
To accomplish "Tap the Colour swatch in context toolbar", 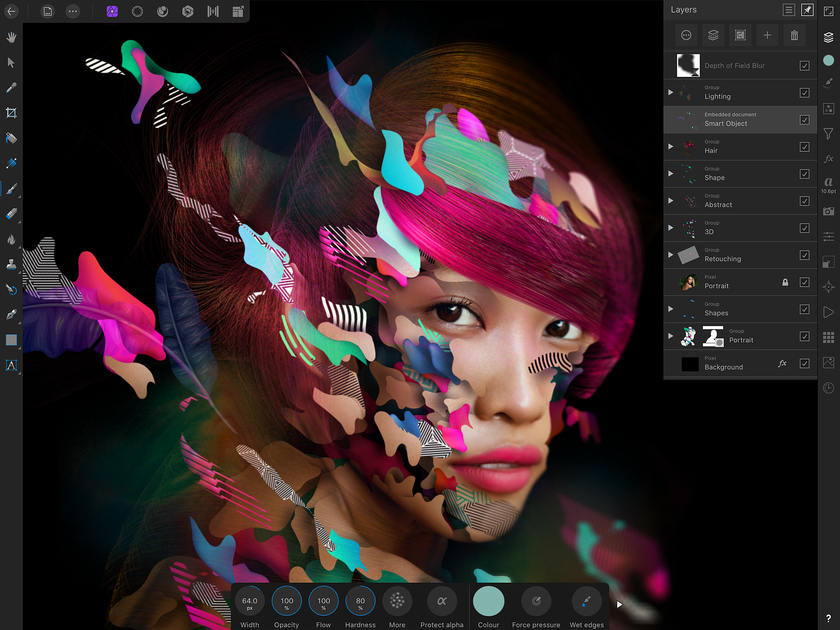I will 488,601.
